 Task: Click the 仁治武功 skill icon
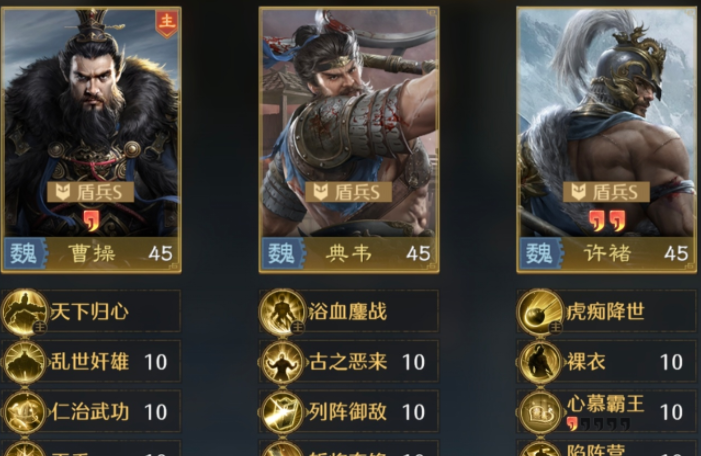coord(25,412)
